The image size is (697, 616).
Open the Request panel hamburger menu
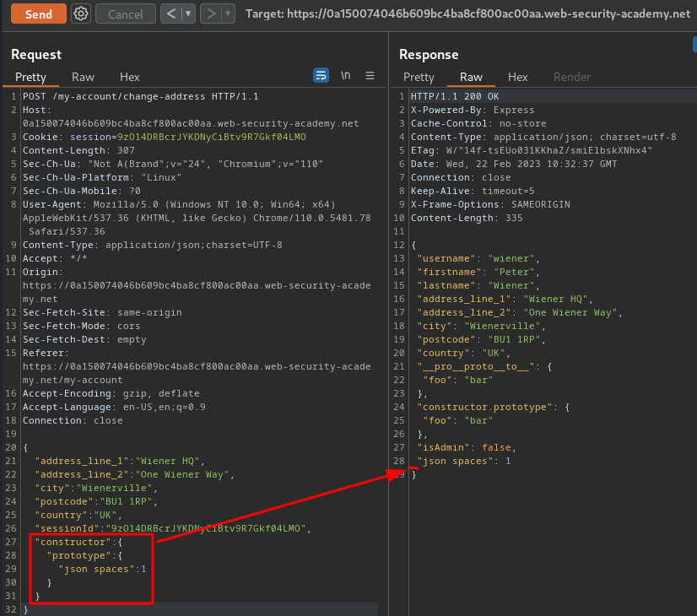click(x=370, y=76)
